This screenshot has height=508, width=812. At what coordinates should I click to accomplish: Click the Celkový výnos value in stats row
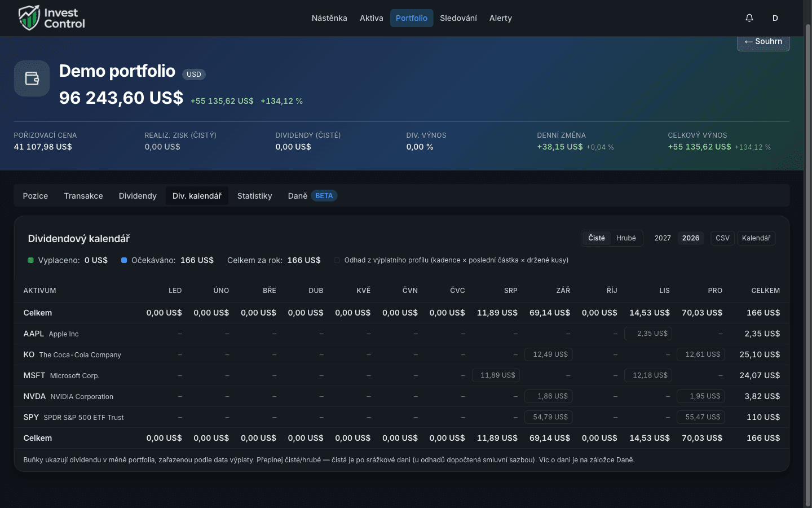(x=700, y=147)
